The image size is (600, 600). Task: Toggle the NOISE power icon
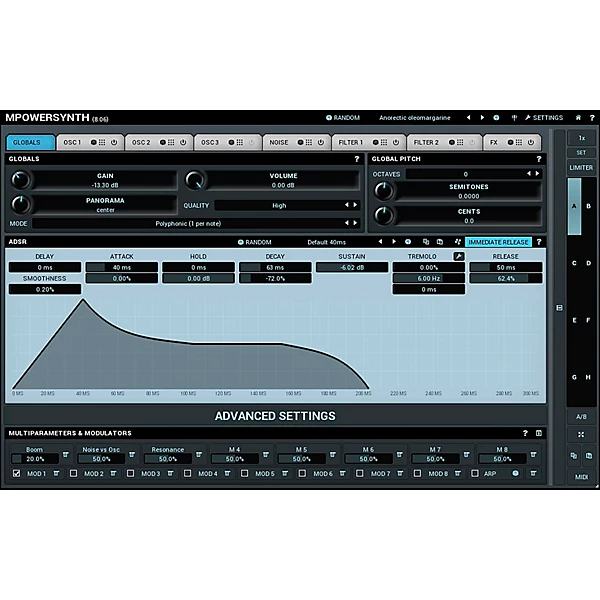(x=321, y=142)
